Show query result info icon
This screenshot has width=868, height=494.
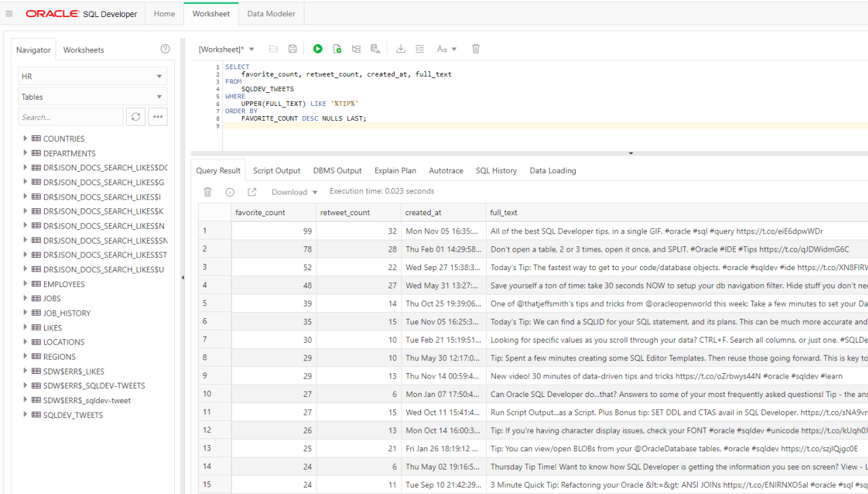[230, 192]
